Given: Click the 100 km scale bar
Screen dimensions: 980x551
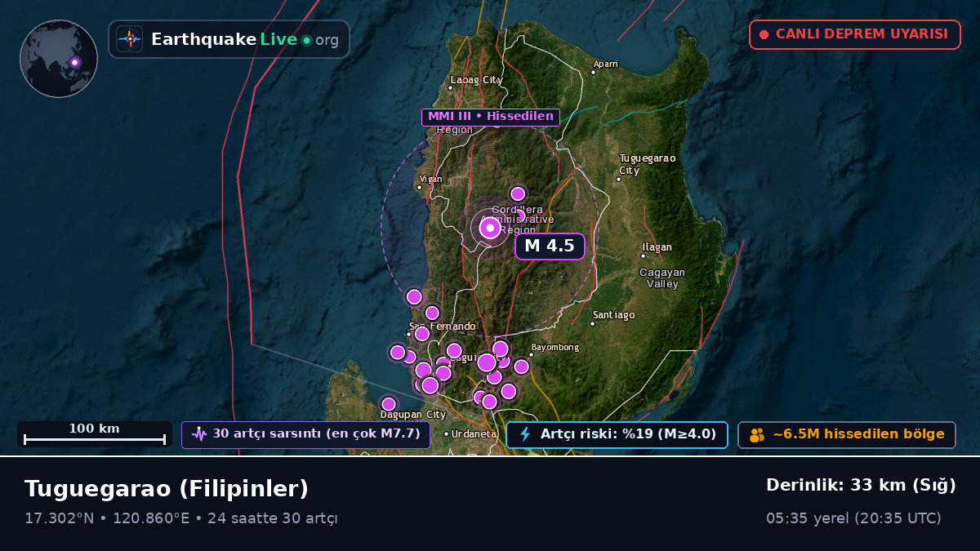Looking at the screenshot, I should click(x=95, y=434).
